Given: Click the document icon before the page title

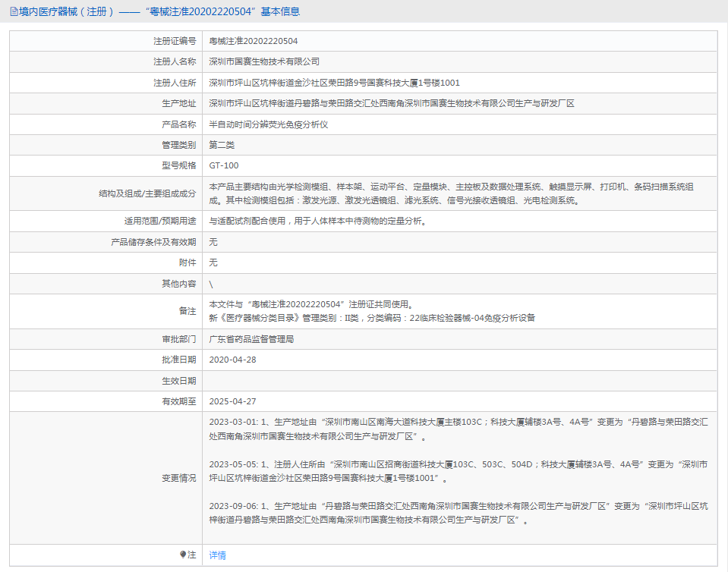Looking at the screenshot, I should pyautogui.click(x=14, y=11).
